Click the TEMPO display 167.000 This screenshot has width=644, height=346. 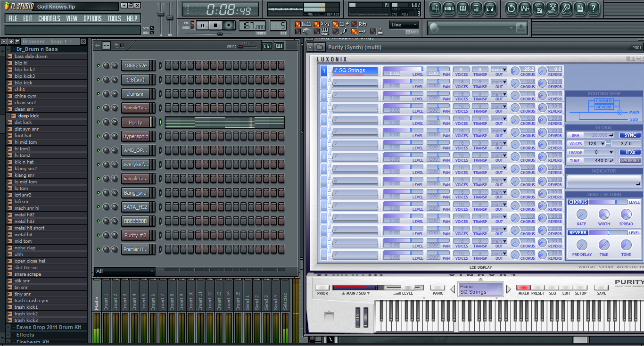tap(252, 25)
